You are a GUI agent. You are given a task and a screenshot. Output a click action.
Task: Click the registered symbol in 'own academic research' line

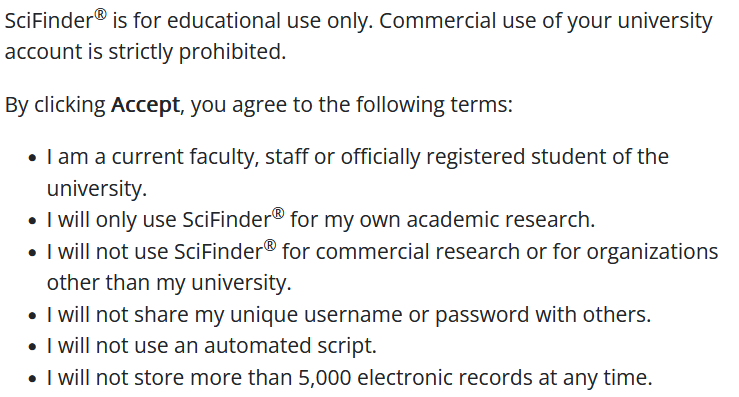click(278, 214)
